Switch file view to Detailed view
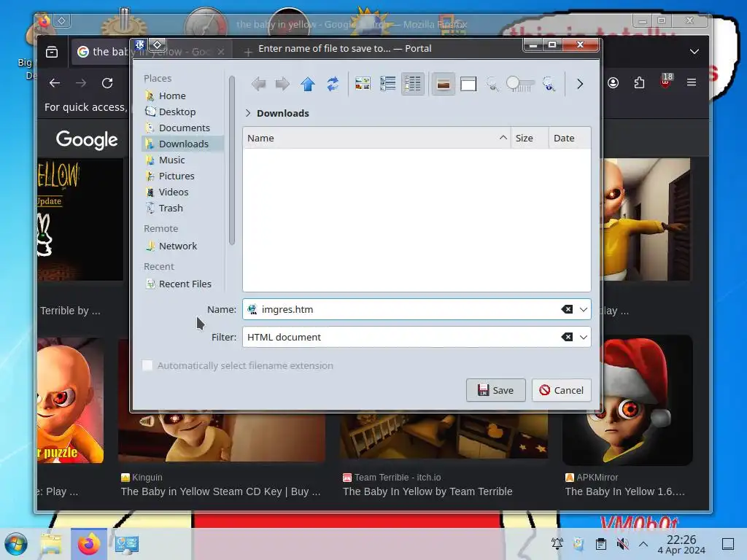The image size is (747, 560). point(413,85)
